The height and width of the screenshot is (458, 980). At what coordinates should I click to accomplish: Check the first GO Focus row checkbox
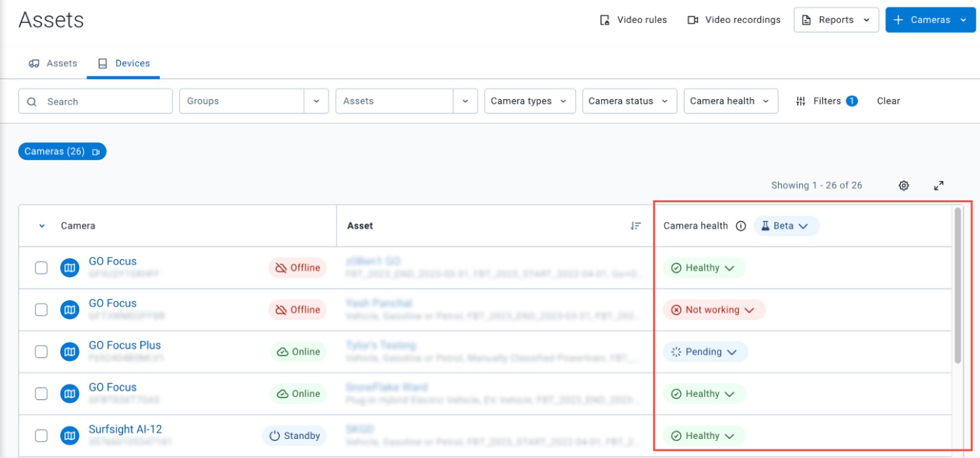tap(41, 268)
